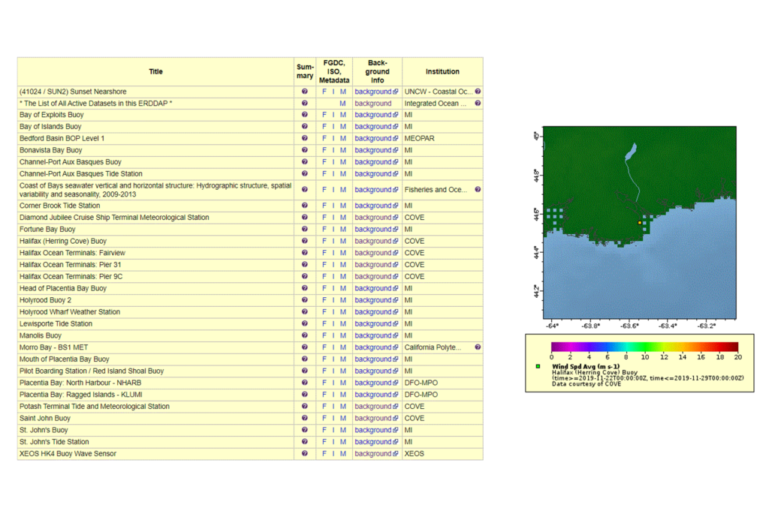Image resolution: width=769 pixels, height=532 pixels.
Task: Open summary icon for Bay of Exploits Buoy
Action: click(x=305, y=115)
